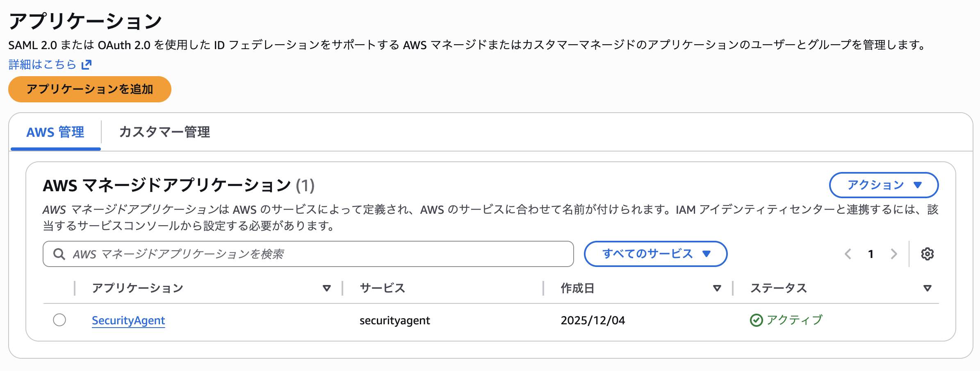Switch to the AWS 管理 tab
980x371 pixels.
[55, 132]
